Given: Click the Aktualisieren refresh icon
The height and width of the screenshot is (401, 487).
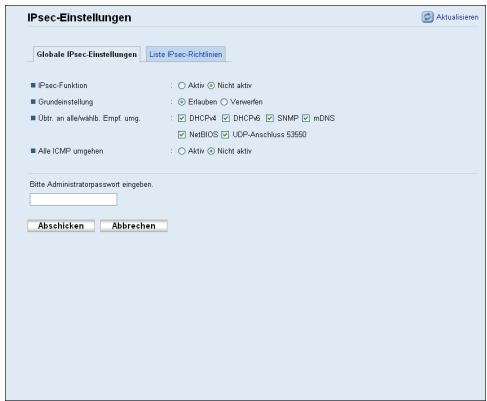Looking at the screenshot, I should (x=427, y=17).
